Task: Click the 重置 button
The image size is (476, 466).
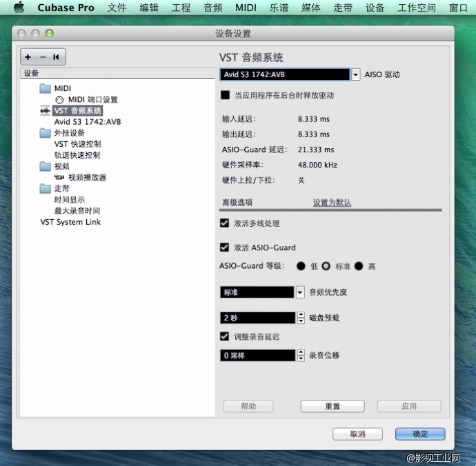Action: 333,406
